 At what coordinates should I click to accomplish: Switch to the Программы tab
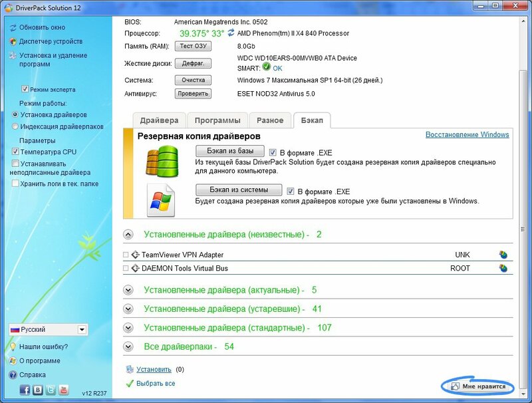point(217,120)
